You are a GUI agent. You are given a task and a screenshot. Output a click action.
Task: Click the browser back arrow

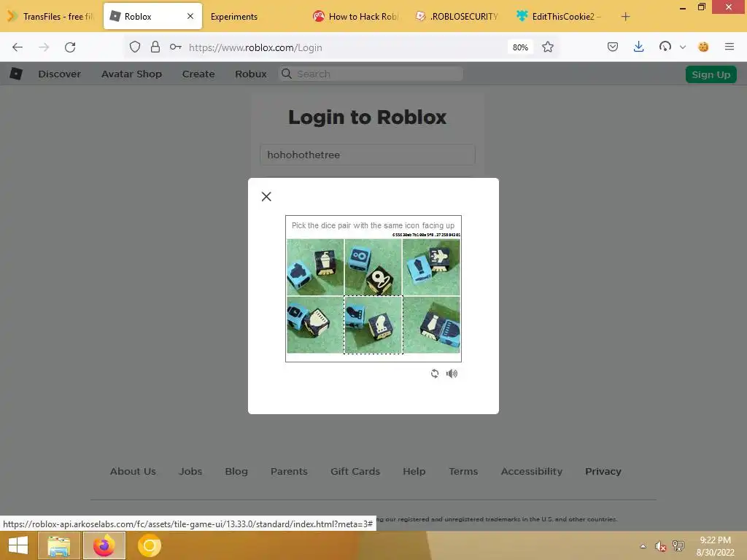click(x=18, y=47)
